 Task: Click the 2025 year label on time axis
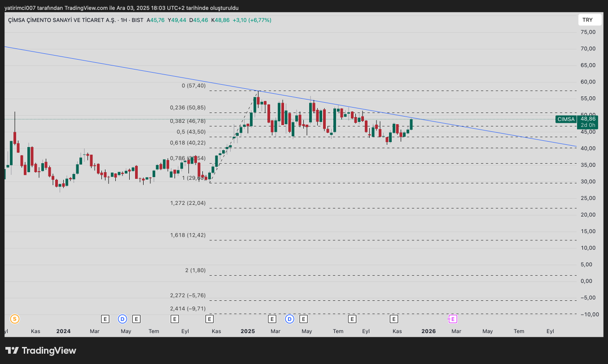pyautogui.click(x=248, y=331)
